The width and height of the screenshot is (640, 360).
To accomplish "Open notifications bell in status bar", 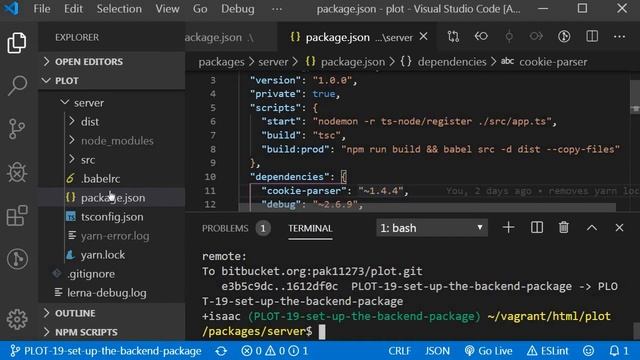I will tap(619, 351).
